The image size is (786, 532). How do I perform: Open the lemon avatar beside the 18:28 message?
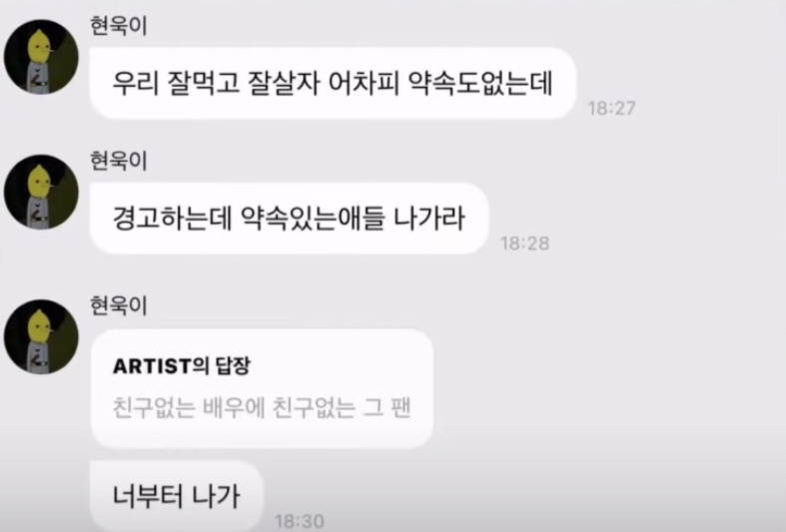pos(41,192)
